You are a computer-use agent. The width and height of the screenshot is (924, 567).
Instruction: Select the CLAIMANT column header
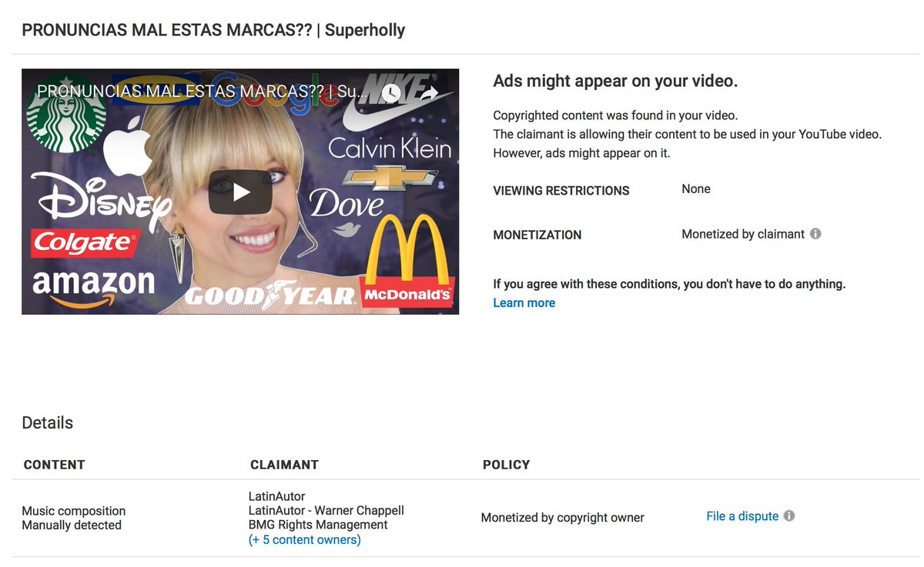[284, 465]
